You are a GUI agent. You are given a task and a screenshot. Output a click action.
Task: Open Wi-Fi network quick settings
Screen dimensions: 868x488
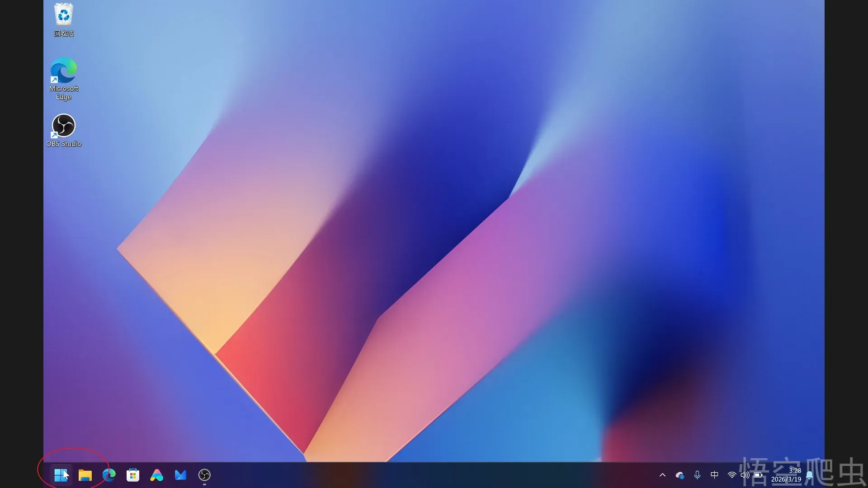(732, 475)
